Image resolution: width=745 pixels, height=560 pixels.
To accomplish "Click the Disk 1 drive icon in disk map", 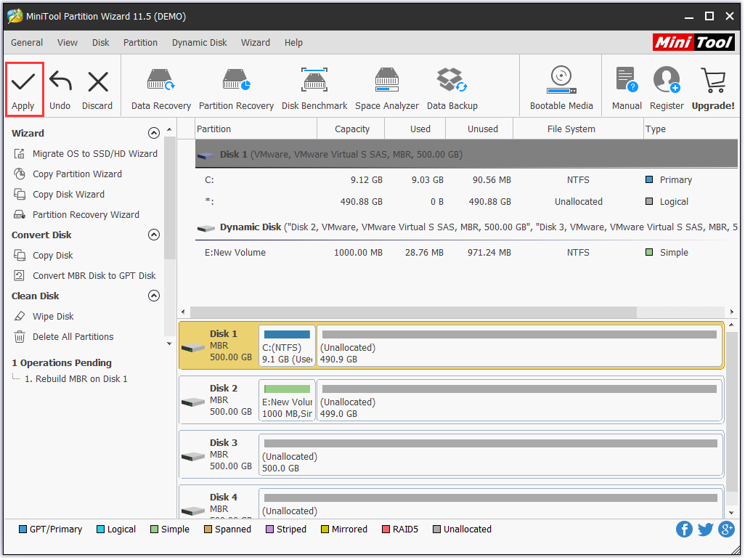I will 193,347.
